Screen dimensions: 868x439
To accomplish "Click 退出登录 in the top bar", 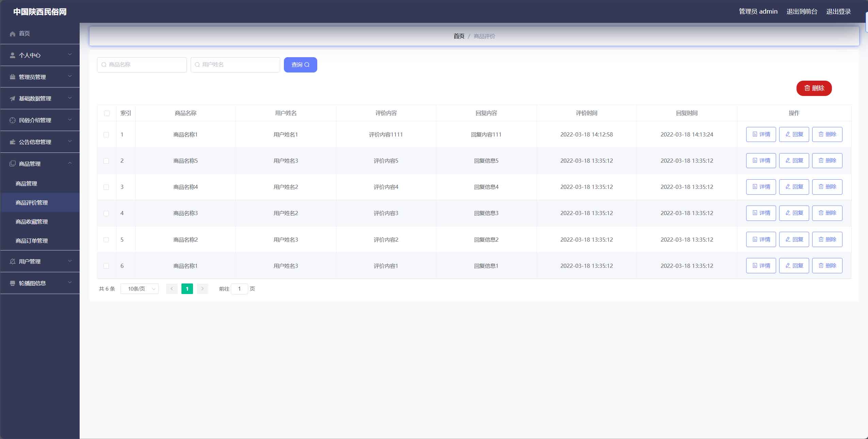I will [838, 12].
